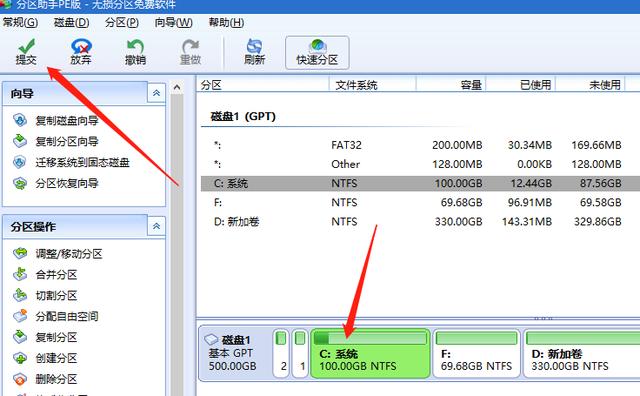Click the 复制分区向导 icon
Viewport: 640px width, 396px height.
20,141
